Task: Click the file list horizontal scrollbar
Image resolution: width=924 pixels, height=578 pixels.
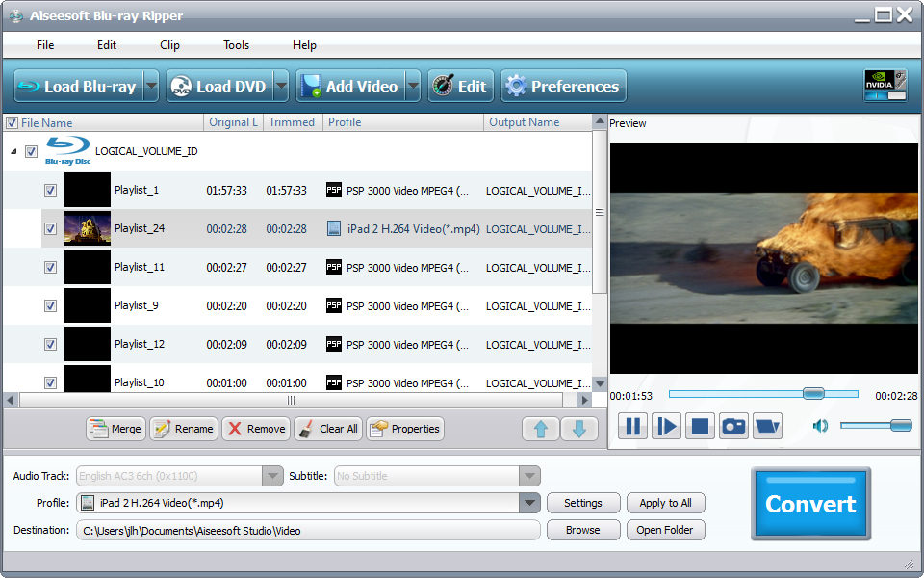Action: point(291,401)
